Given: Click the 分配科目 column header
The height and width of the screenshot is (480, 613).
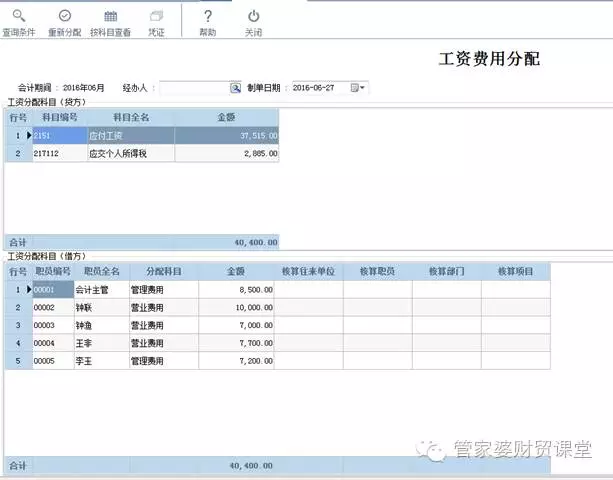Looking at the screenshot, I should coord(164,271).
